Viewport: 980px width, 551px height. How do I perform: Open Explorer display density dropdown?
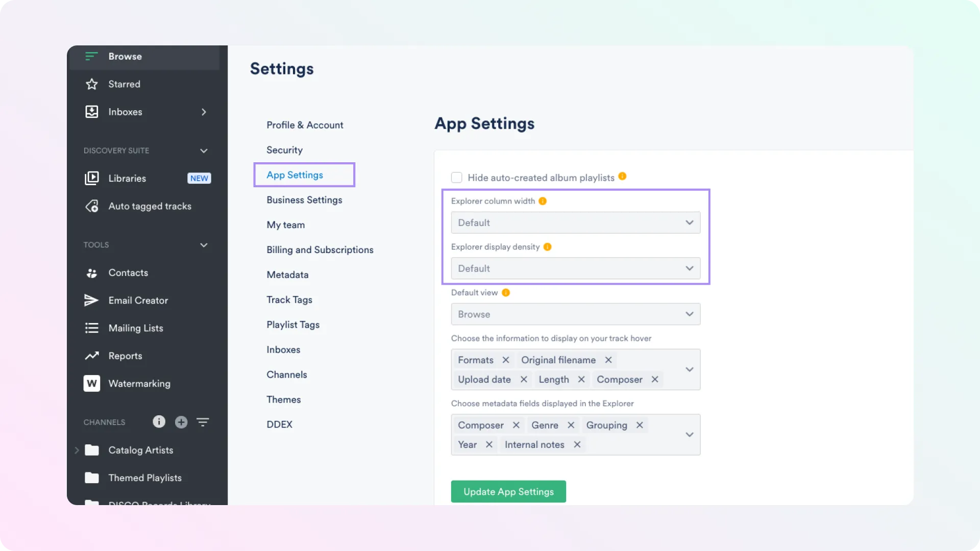(575, 269)
